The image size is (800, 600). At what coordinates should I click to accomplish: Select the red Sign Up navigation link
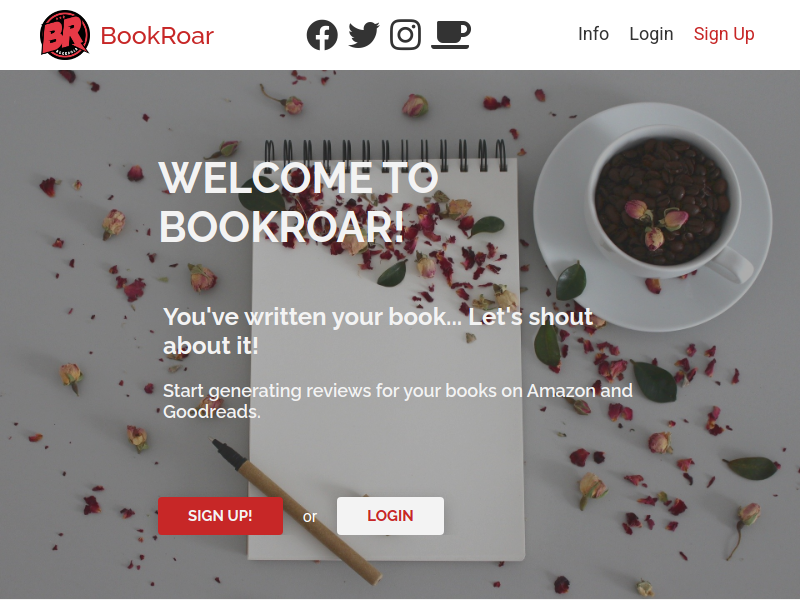click(724, 34)
